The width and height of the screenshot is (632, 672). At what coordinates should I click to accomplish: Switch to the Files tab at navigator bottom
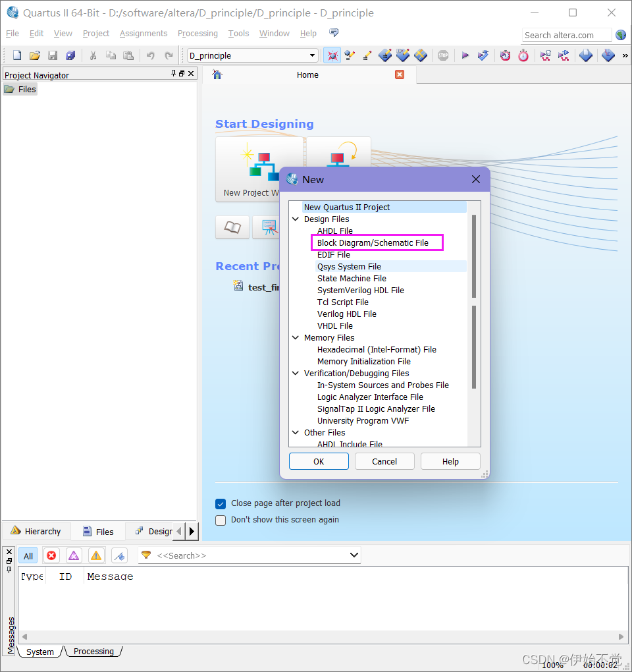click(99, 532)
